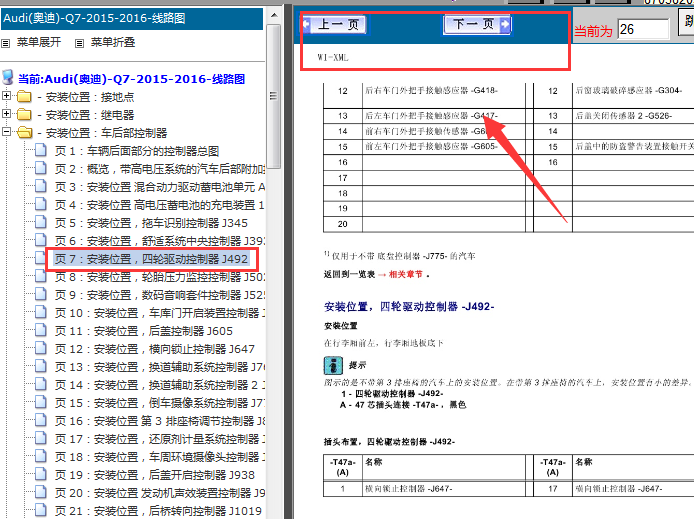The image size is (694, 519).
Task: Click document icon of 页 7 entry
Action: (x=41, y=258)
